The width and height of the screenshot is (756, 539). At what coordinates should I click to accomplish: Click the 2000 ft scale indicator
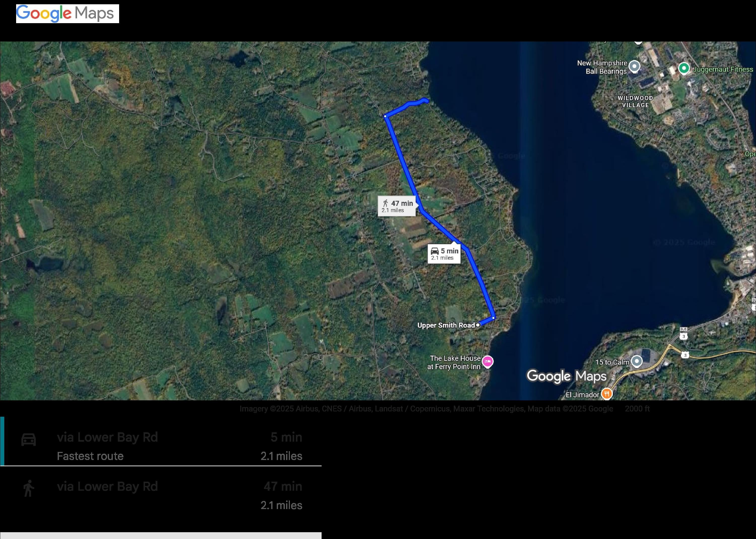[637, 409]
